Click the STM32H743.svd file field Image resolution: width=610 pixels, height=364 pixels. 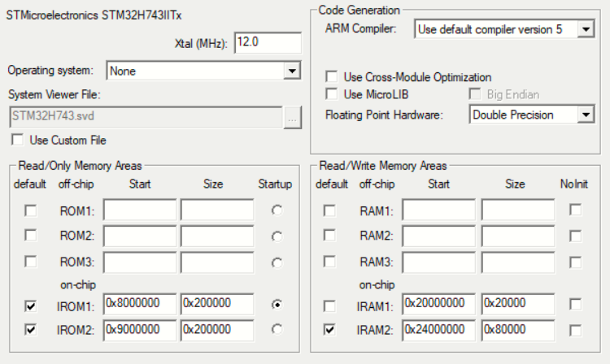pos(146,117)
